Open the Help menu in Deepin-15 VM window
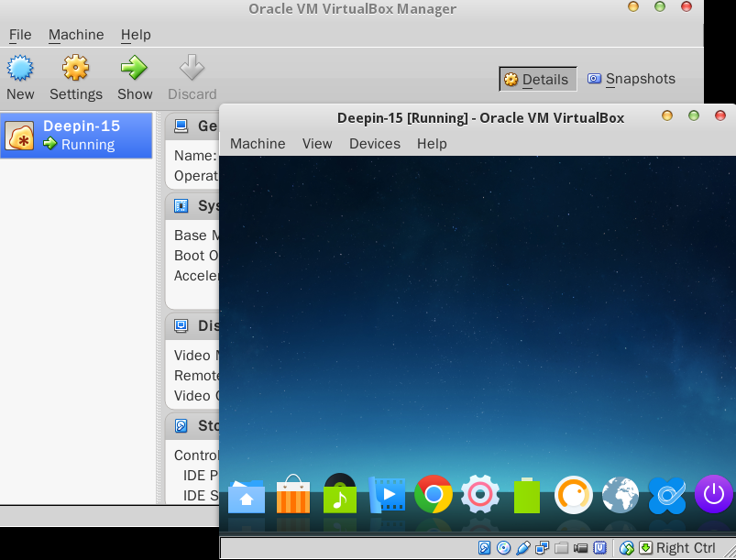The width and height of the screenshot is (736, 560). tap(432, 144)
